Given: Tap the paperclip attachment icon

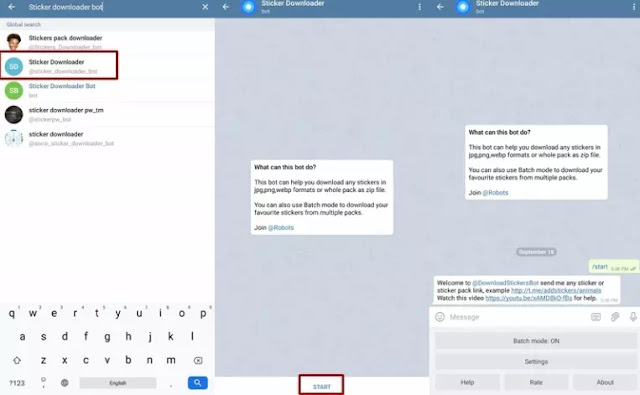Looking at the screenshot, I should tap(615, 317).
